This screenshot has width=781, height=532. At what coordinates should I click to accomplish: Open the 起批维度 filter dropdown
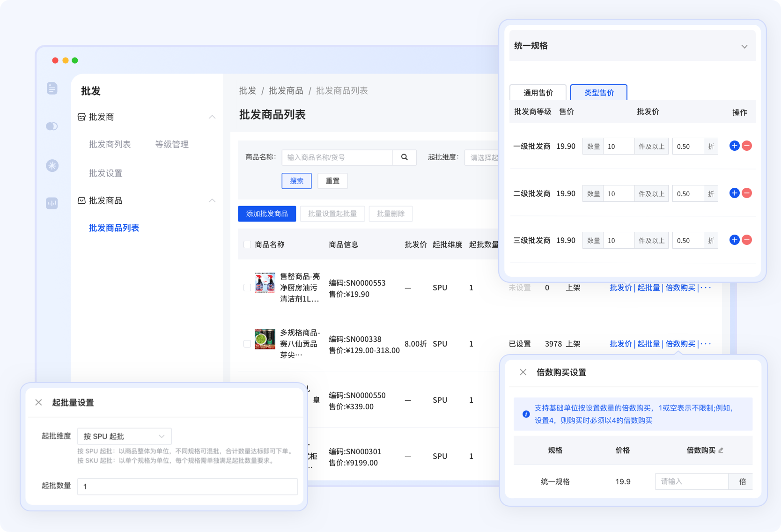click(482, 157)
